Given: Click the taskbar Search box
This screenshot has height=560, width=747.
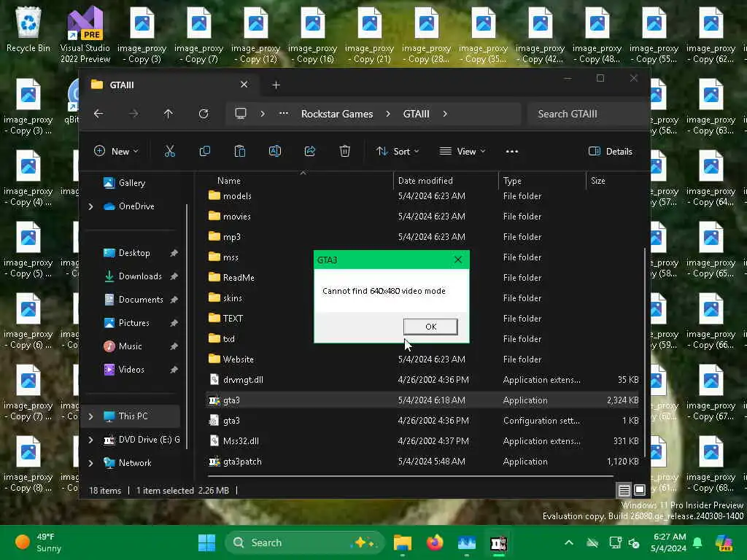Looking at the screenshot, I should (x=304, y=542).
